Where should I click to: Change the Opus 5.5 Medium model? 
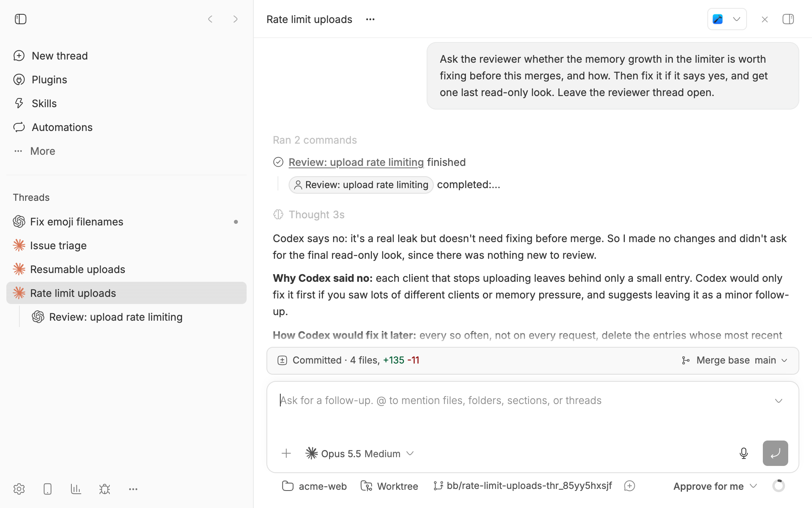360,453
